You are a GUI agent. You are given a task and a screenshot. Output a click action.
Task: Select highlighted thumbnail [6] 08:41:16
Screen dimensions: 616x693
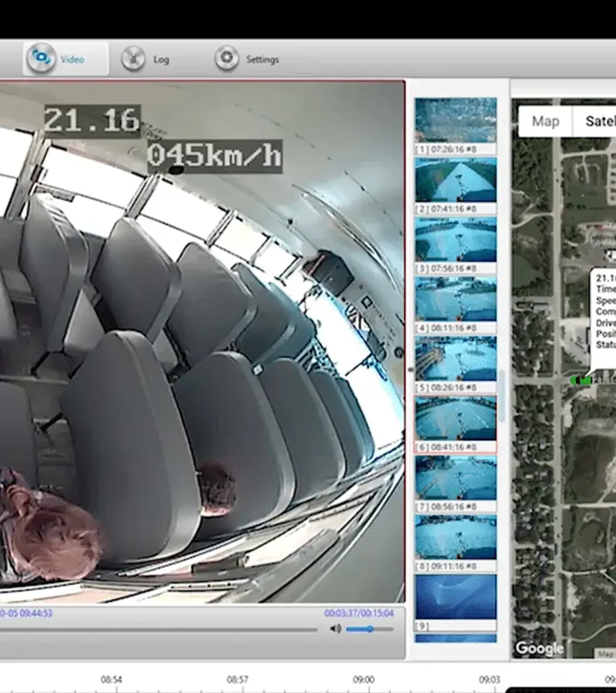456,417
